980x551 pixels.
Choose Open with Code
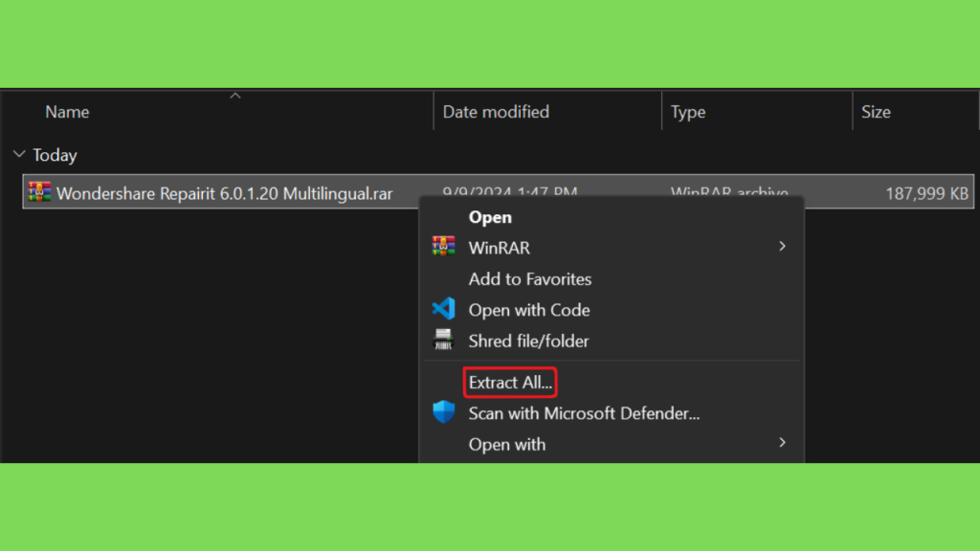[529, 310]
